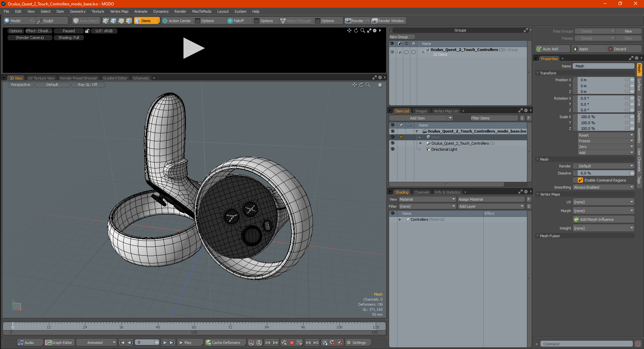This screenshot has height=349, width=644.
Task: Toggle Auto Select mode
Action: [x=86, y=21]
